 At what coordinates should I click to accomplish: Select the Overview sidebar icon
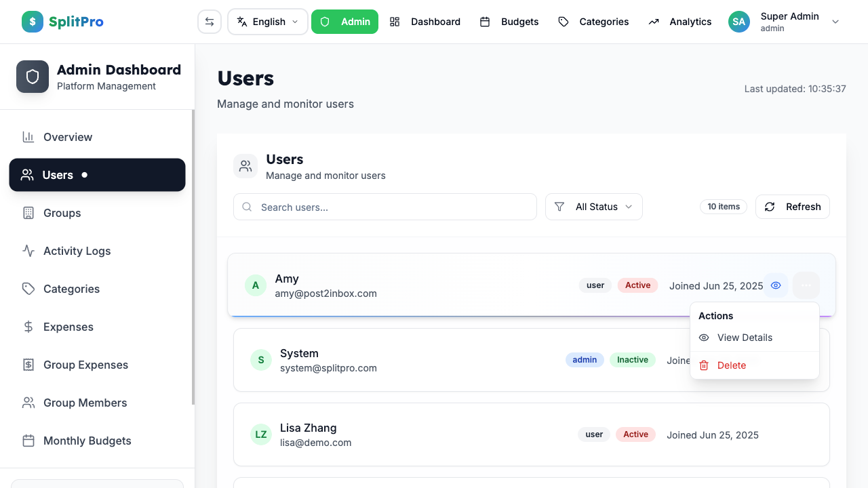[28, 137]
